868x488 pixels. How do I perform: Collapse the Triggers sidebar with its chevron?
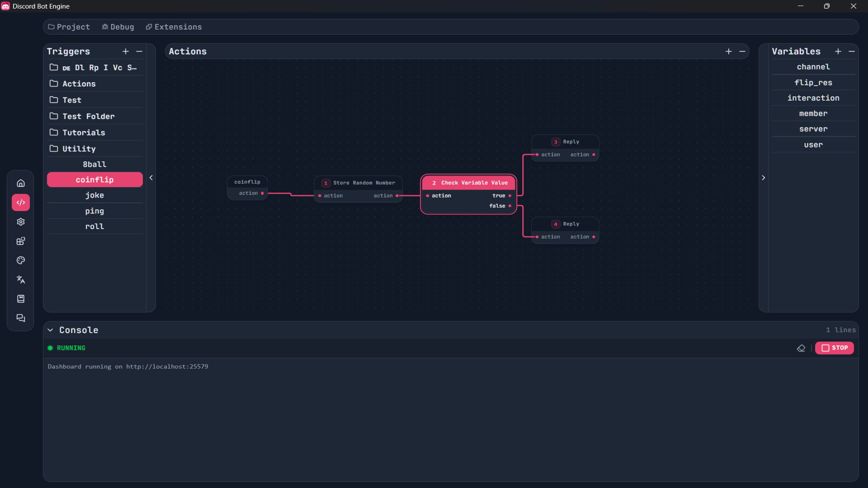point(151,178)
